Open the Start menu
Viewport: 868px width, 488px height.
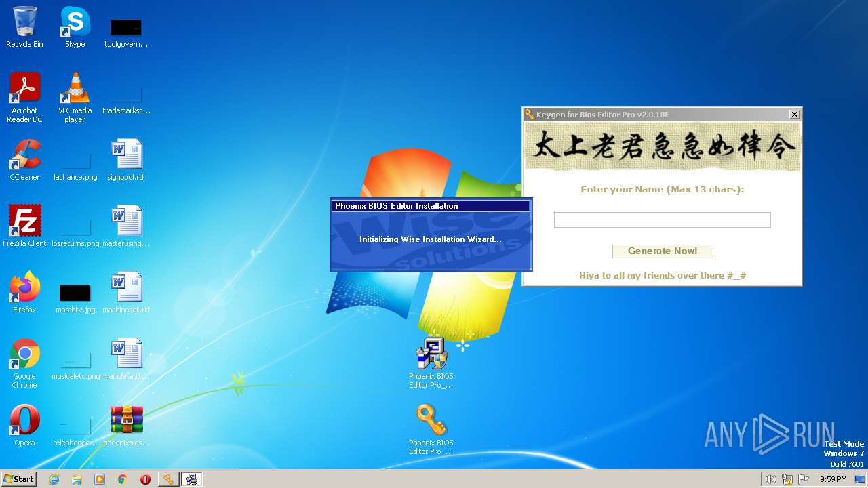tap(18, 479)
